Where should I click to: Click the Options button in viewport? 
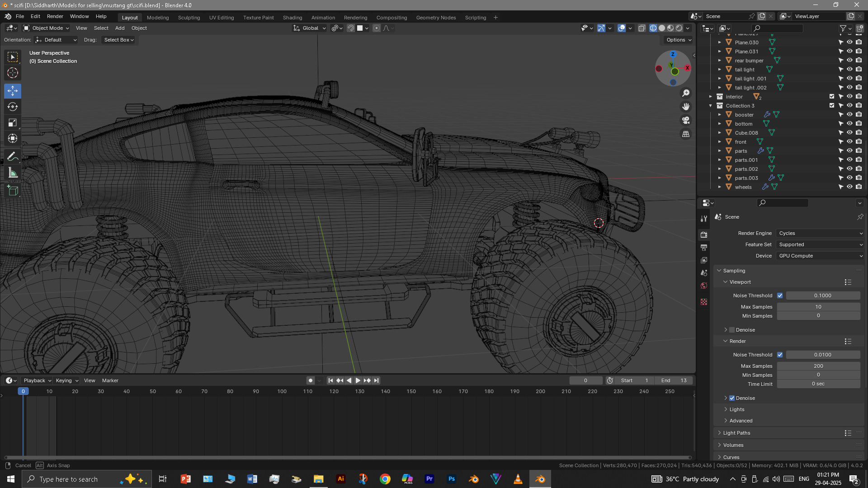679,40
